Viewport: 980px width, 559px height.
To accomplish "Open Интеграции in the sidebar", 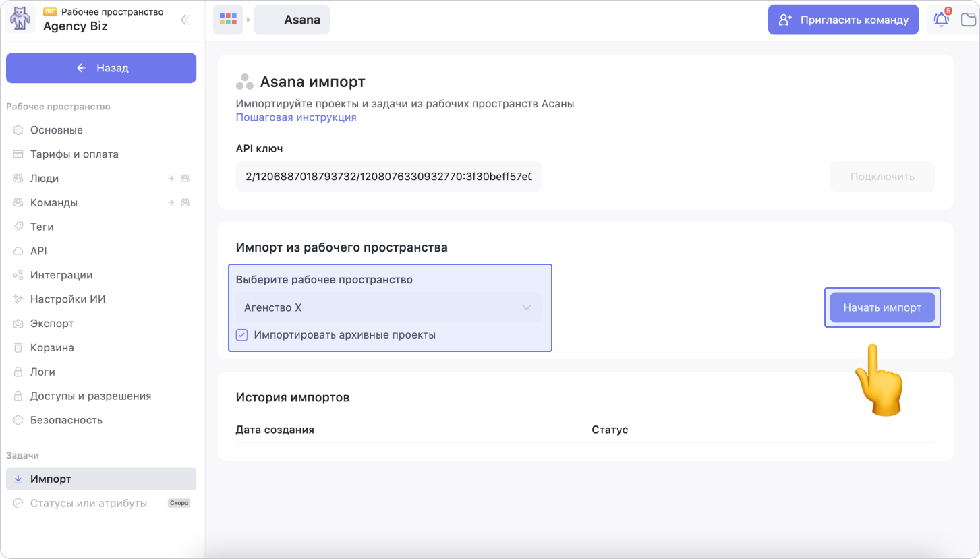I will point(61,275).
